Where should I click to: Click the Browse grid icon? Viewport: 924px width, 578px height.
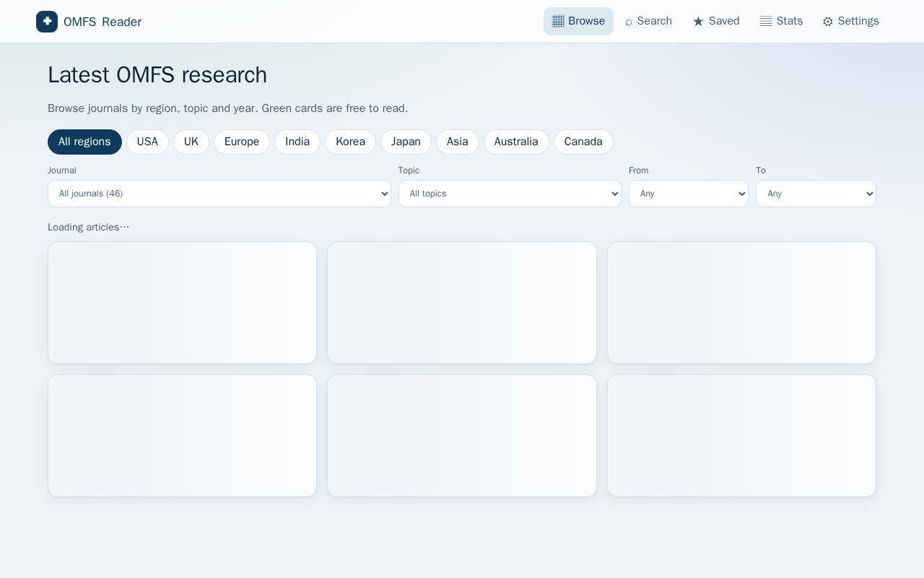coord(558,21)
